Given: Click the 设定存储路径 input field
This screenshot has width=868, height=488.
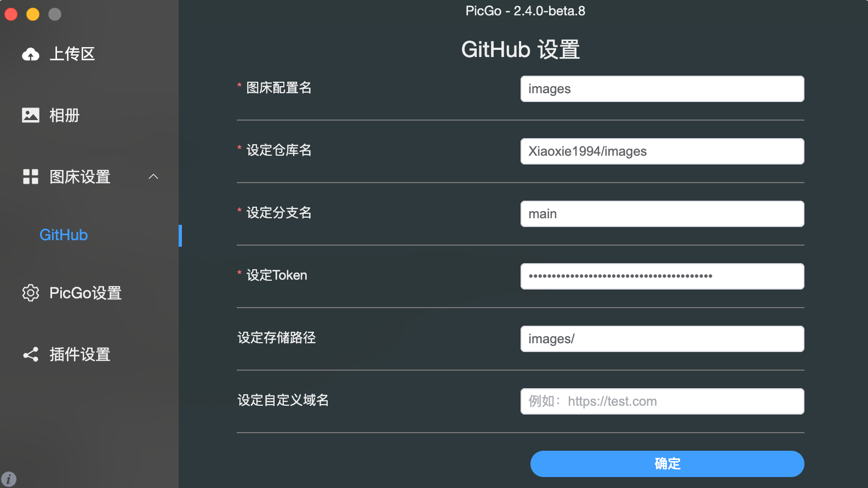Looking at the screenshot, I should 662,339.
